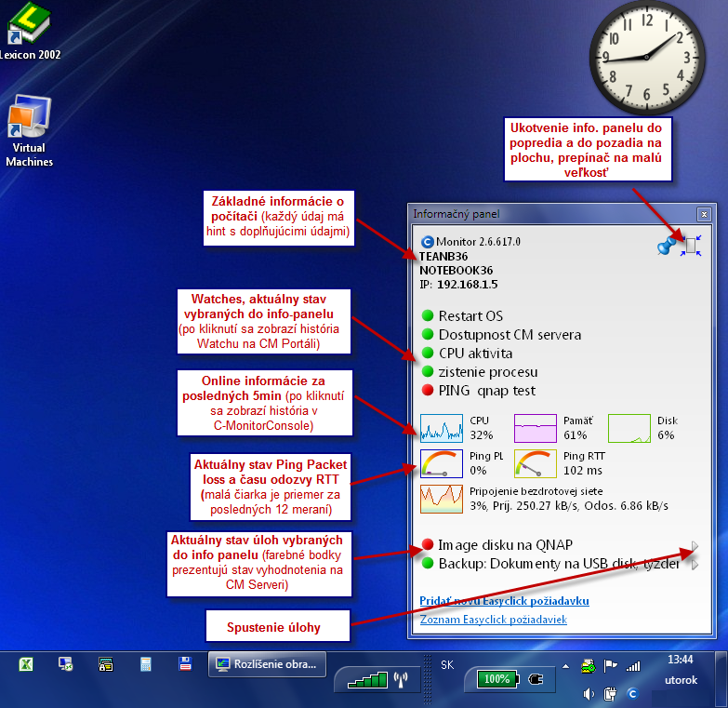Screen dimensions: 728x708
Task: Click the network signal bars tray icon
Action: click(x=633, y=667)
